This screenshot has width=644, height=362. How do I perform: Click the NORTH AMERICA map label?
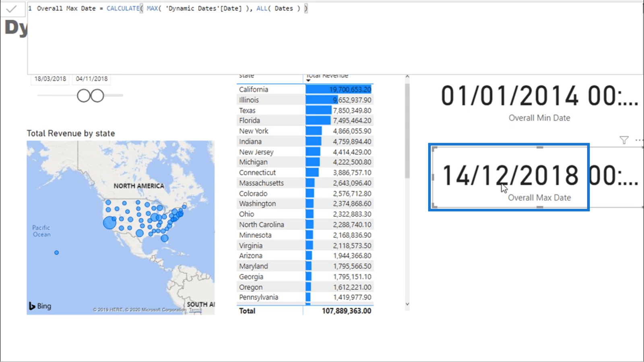[x=139, y=186]
